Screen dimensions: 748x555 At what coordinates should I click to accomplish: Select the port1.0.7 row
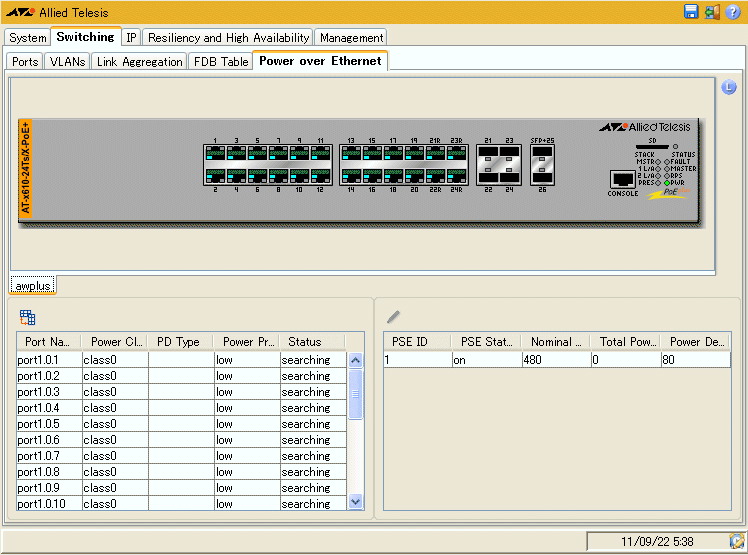(181, 456)
